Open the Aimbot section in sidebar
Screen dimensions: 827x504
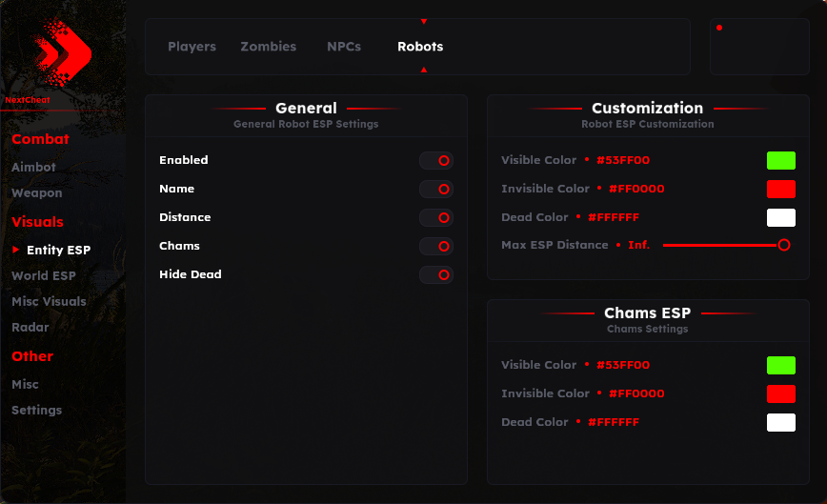point(33,167)
